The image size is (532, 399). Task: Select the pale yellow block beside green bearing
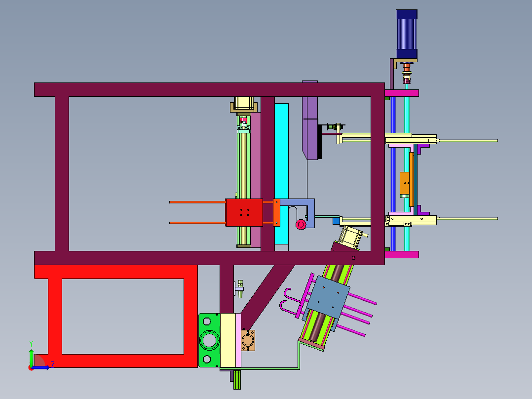(228, 340)
